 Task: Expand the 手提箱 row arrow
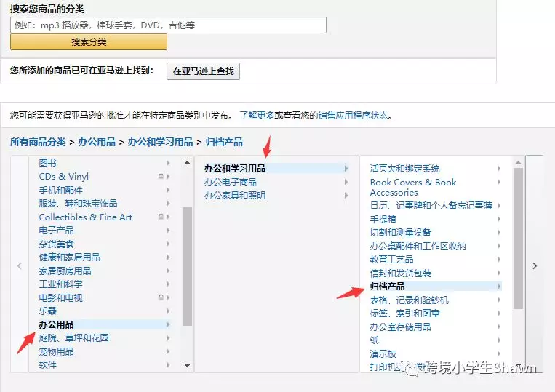point(499,219)
